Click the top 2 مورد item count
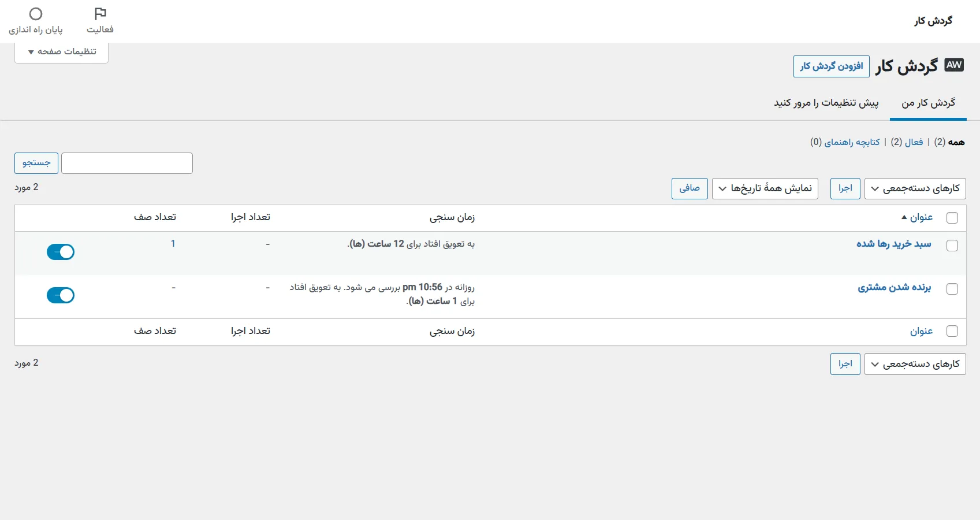The height and width of the screenshot is (520, 980). coord(27,187)
